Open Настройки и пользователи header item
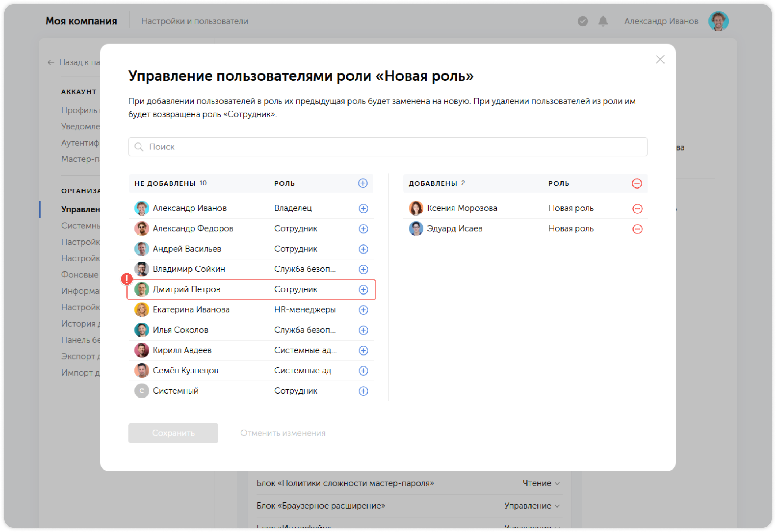776x532 pixels. click(x=194, y=21)
